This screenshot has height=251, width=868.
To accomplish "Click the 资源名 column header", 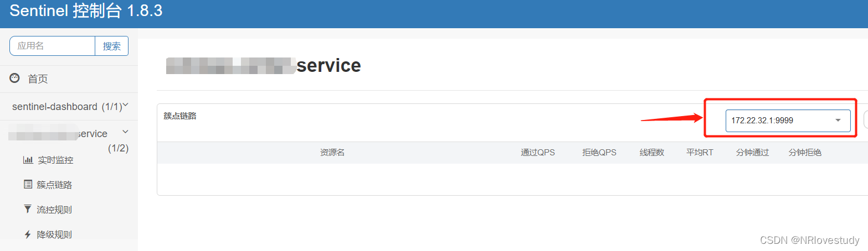I will [332, 153].
